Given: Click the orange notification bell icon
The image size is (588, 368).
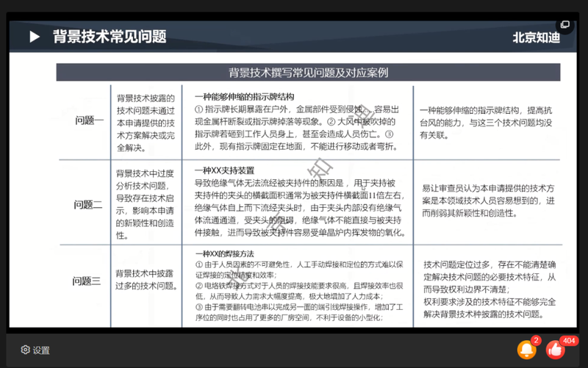Looking at the screenshot, I should 526,350.
